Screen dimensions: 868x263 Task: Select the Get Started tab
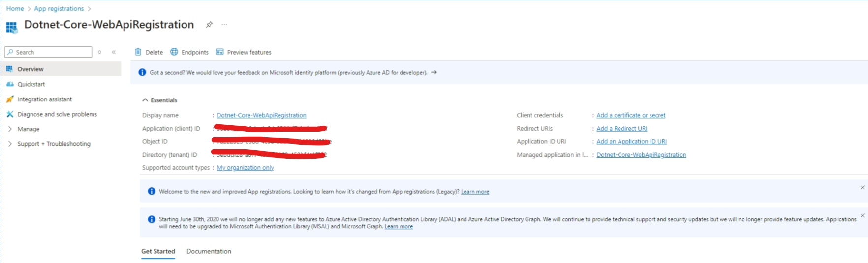tap(158, 251)
